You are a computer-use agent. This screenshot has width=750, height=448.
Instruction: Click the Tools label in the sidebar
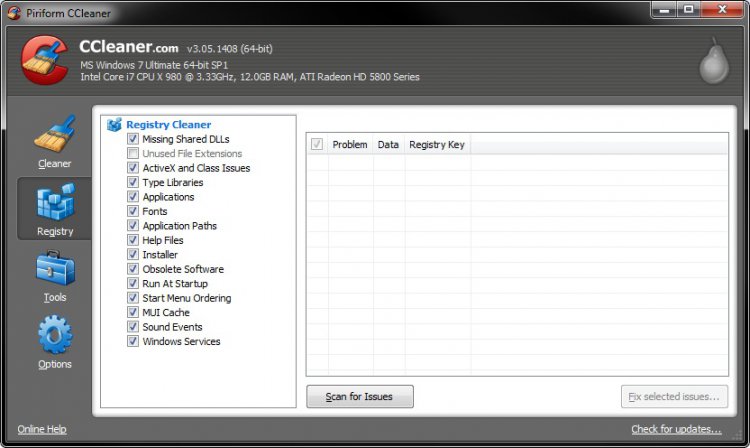(x=55, y=297)
